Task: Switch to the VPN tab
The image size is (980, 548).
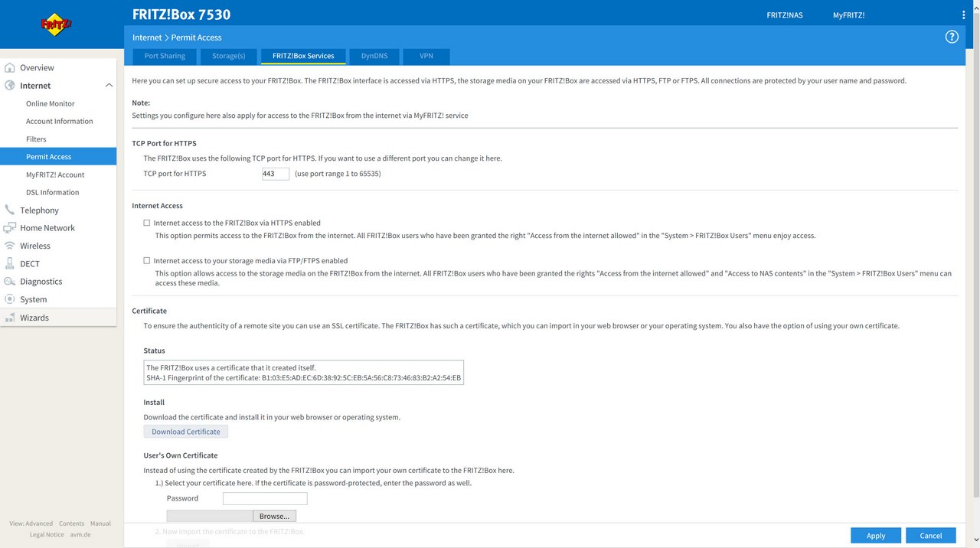Action: (x=426, y=56)
